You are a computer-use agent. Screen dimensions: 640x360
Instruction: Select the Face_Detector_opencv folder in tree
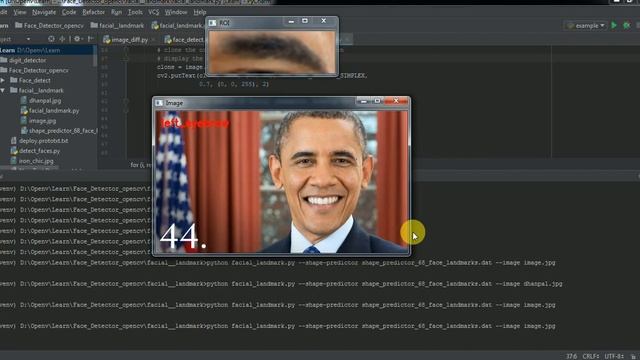[x=35, y=71]
